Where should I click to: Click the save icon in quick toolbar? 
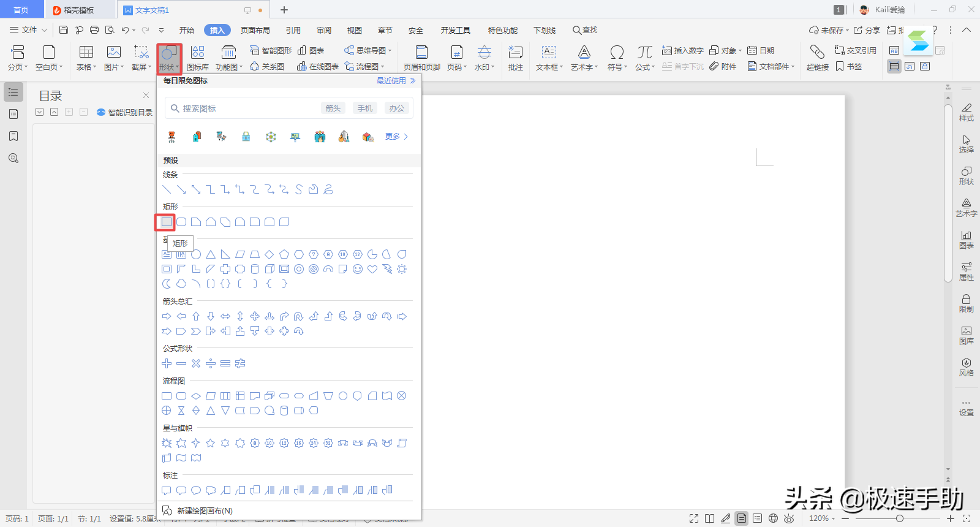[64, 29]
